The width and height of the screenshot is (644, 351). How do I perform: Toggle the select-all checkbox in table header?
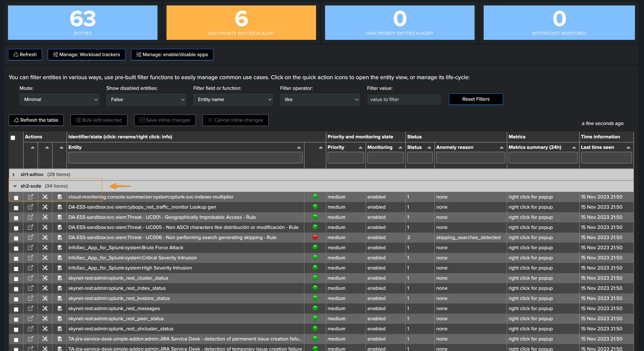(x=13, y=138)
